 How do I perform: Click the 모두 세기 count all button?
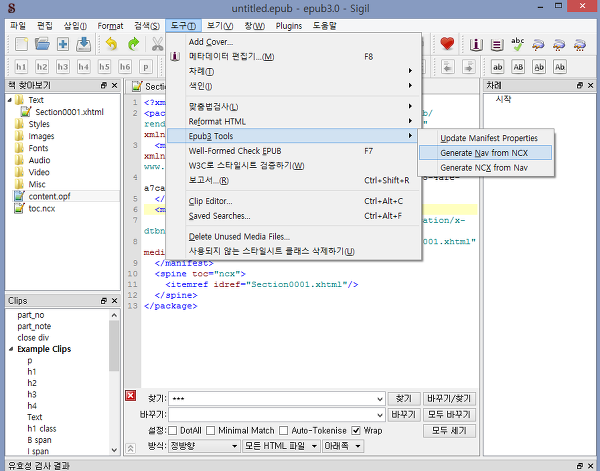point(450,431)
